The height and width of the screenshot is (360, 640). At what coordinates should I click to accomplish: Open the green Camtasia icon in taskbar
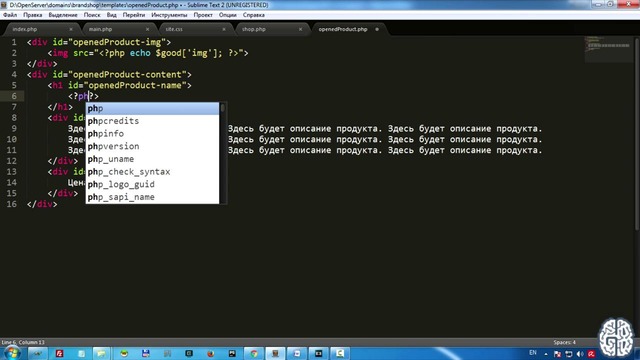pos(340,353)
